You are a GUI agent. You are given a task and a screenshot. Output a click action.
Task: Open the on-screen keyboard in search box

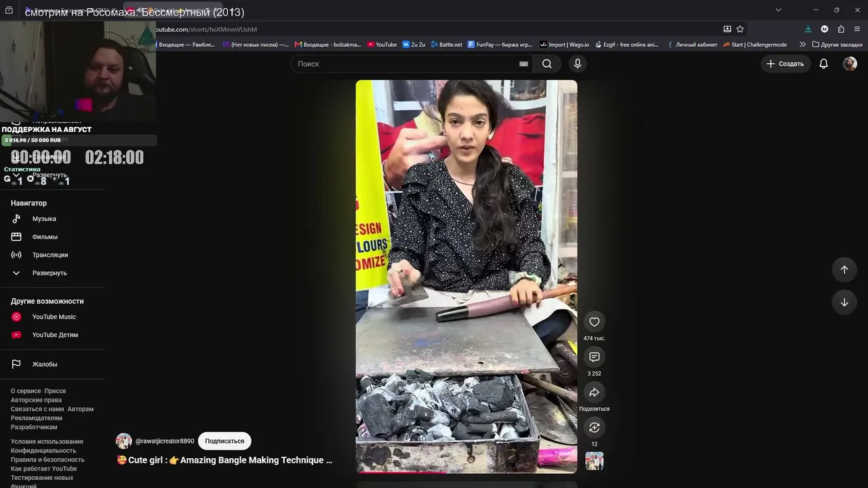pos(524,64)
